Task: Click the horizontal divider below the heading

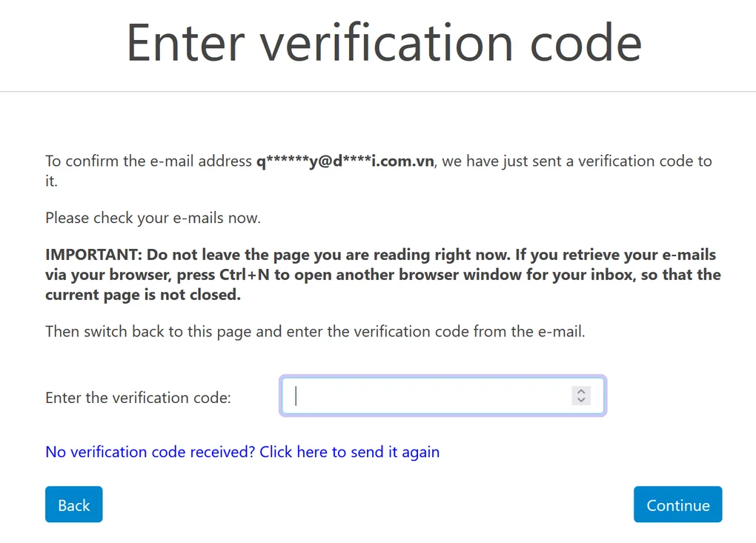Action: [x=378, y=92]
